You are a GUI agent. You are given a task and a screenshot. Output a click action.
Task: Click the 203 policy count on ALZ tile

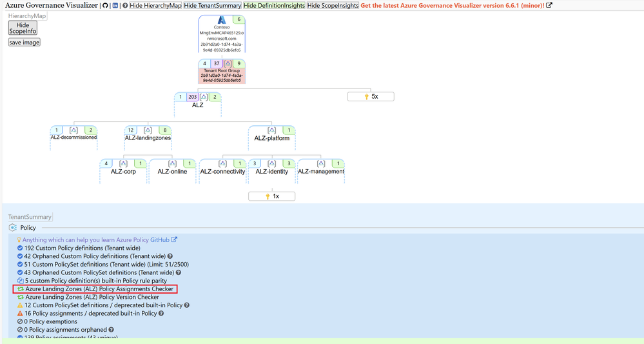click(x=193, y=97)
